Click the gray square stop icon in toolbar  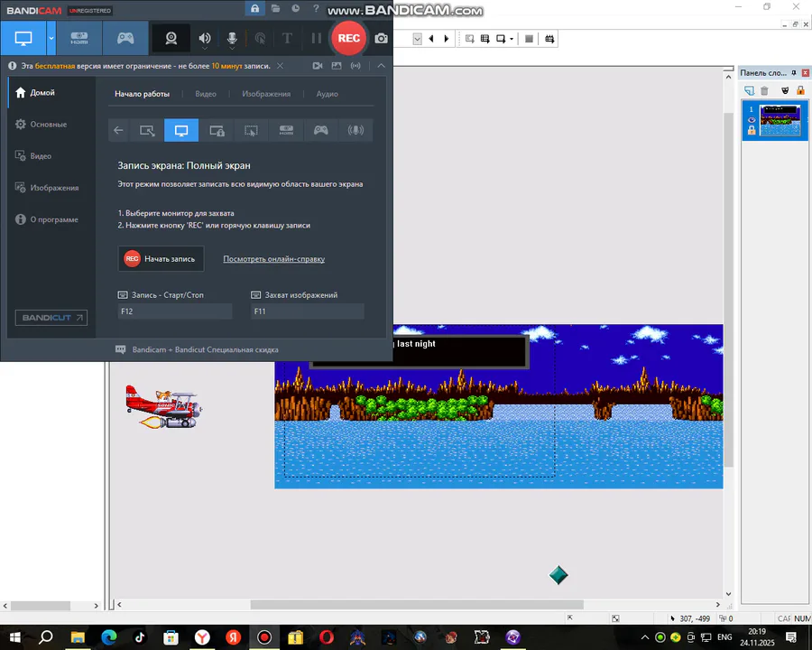[x=529, y=39]
